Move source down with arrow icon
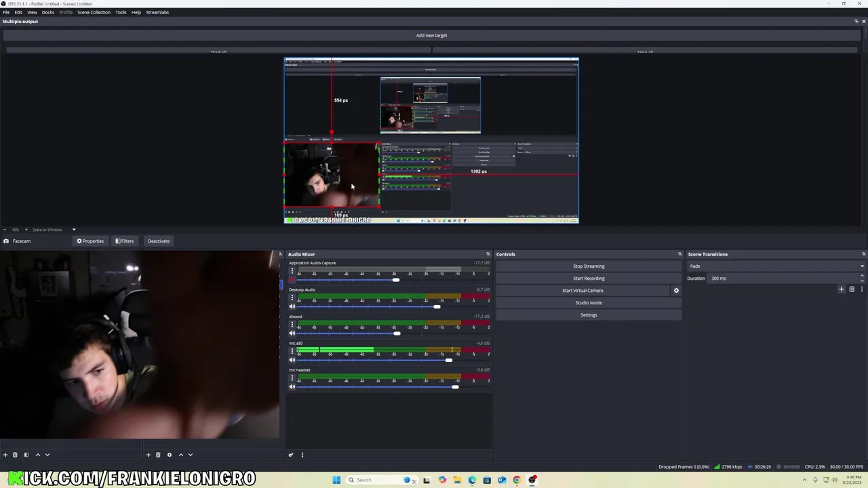868x488 pixels. (191, 455)
